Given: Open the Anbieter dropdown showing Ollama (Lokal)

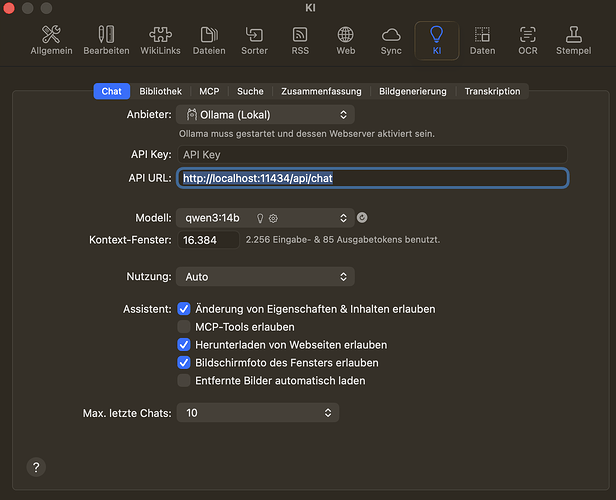Looking at the screenshot, I should (x=266, y=115).
